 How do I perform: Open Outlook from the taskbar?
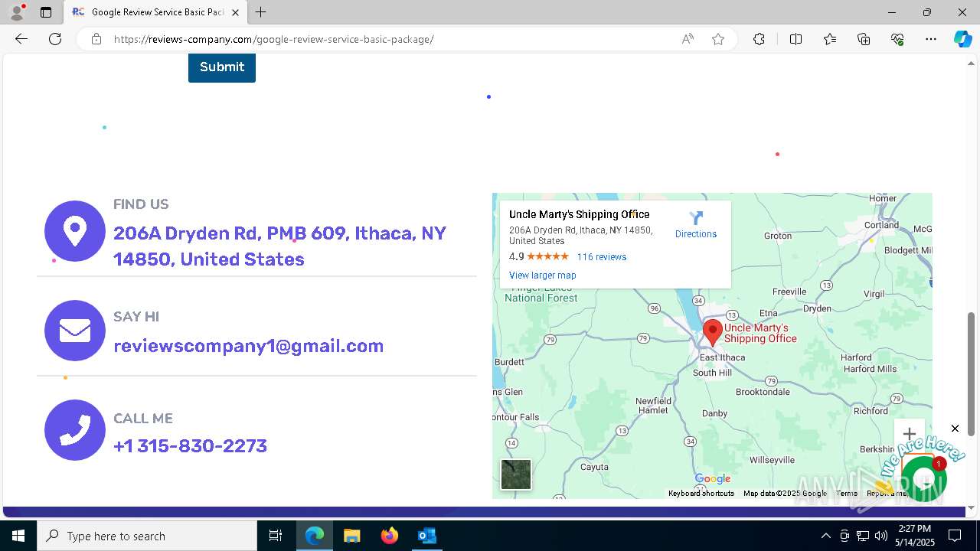(x=426, y=536)
